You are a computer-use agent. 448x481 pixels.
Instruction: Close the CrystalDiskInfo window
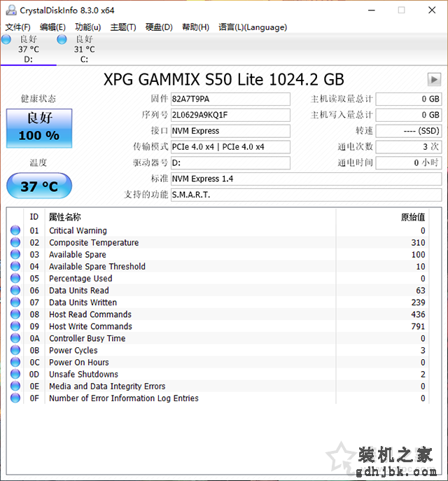432,10
